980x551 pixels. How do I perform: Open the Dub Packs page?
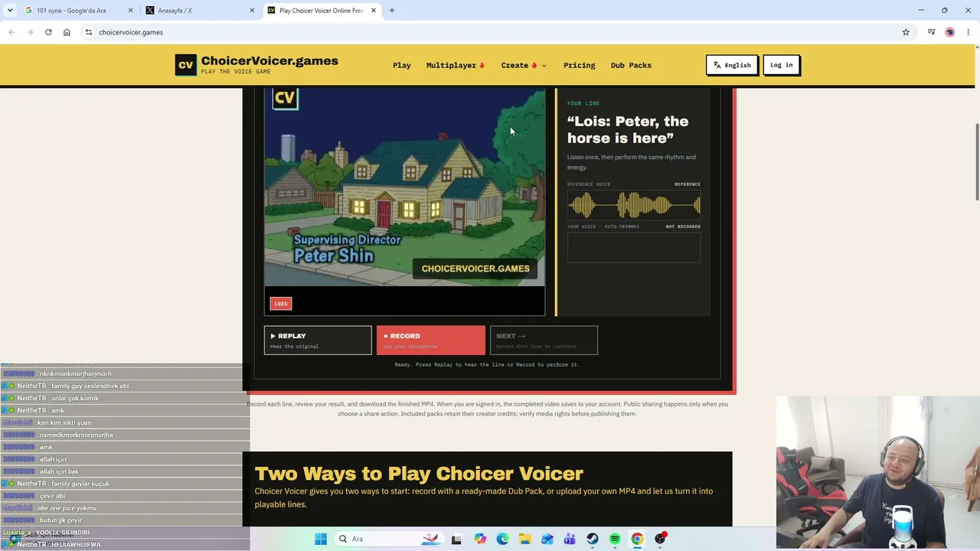(x=631, y=65)
